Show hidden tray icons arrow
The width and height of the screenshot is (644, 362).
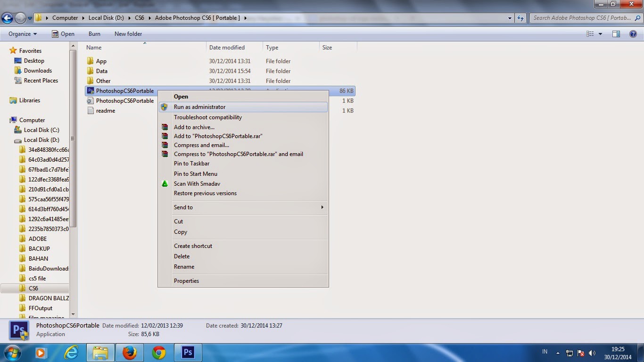coord(558,353)
